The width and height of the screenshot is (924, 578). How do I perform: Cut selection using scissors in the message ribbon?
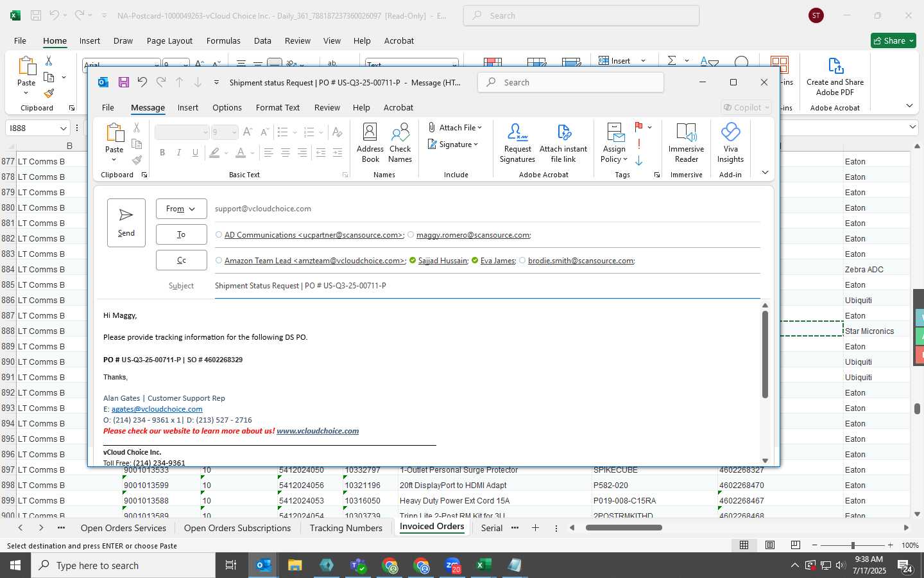click(137, 128)
